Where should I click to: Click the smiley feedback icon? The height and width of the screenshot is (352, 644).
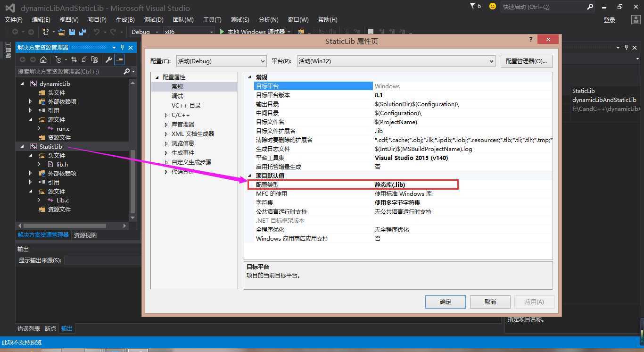click(x=493, y=7)
